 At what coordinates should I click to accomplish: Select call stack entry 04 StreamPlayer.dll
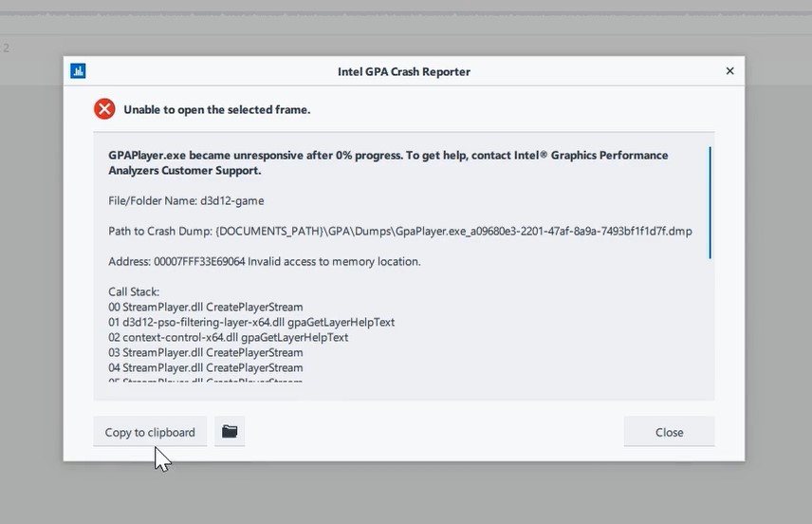coord(206,367)
